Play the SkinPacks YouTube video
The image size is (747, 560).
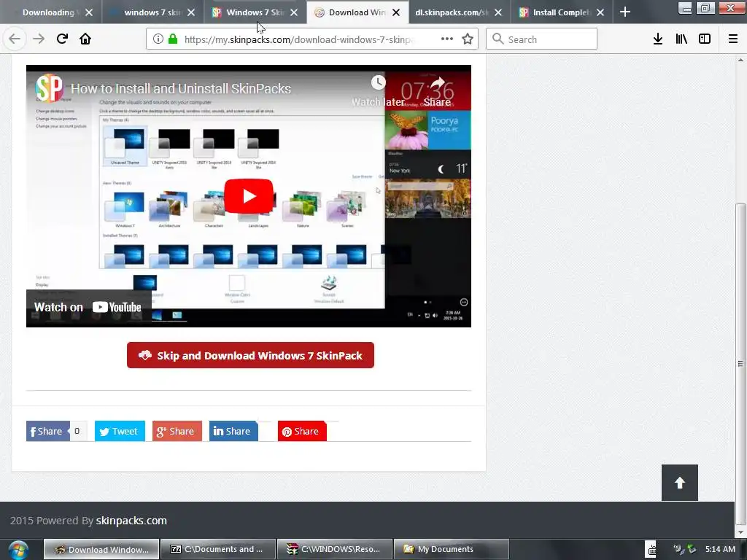coord(249,196)
